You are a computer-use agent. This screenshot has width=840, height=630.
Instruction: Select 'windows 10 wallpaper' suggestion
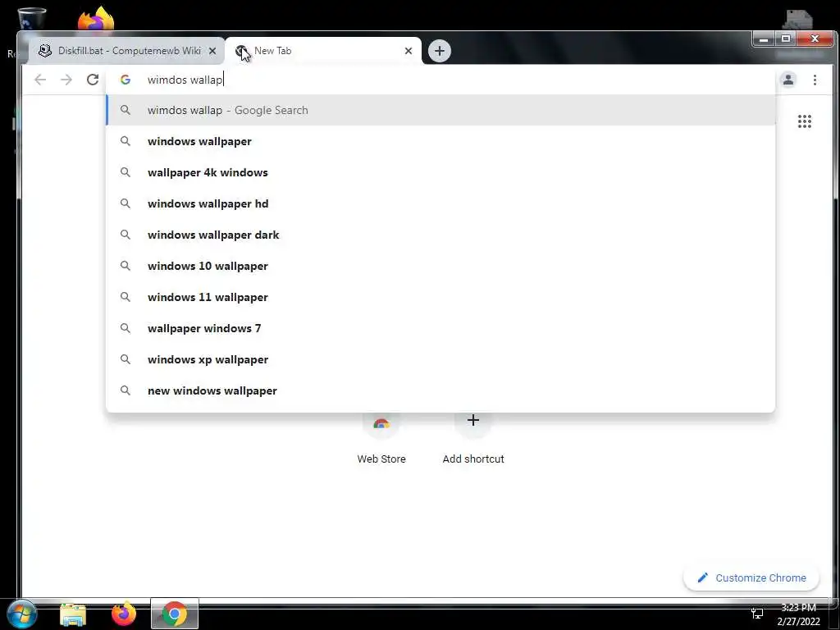pyautogui.click(x=441, y=266)
